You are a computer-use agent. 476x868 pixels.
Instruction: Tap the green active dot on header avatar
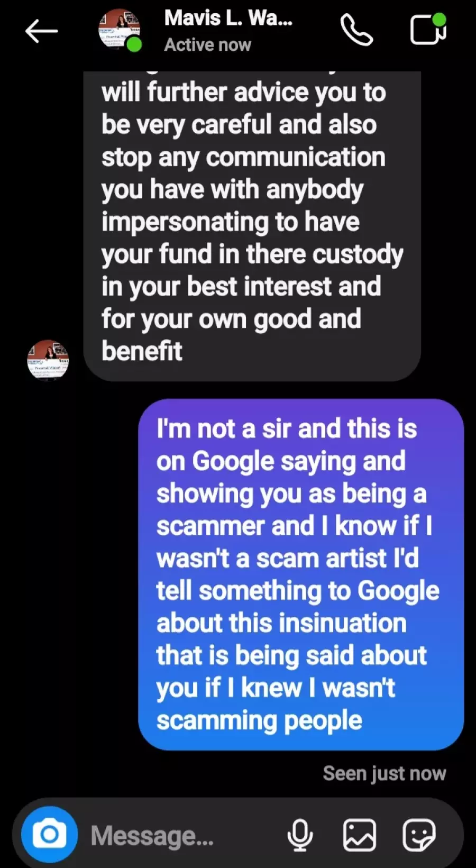(134, 44)
